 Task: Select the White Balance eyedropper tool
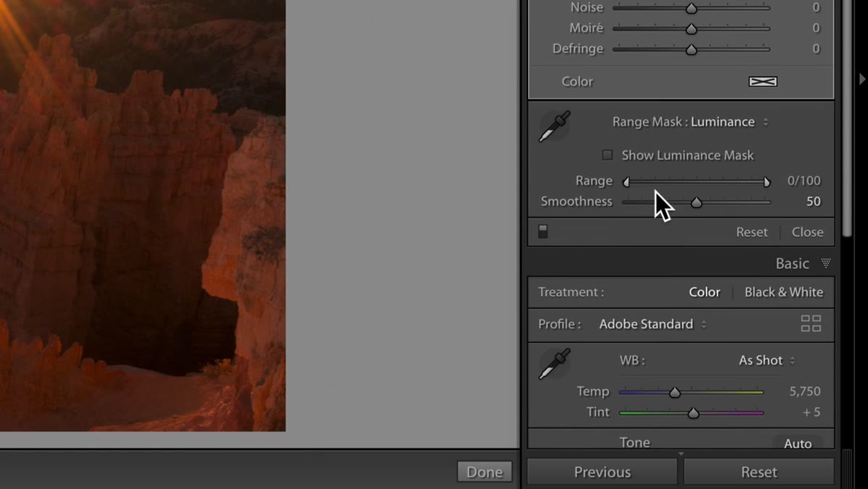click(x=554, y=364)
